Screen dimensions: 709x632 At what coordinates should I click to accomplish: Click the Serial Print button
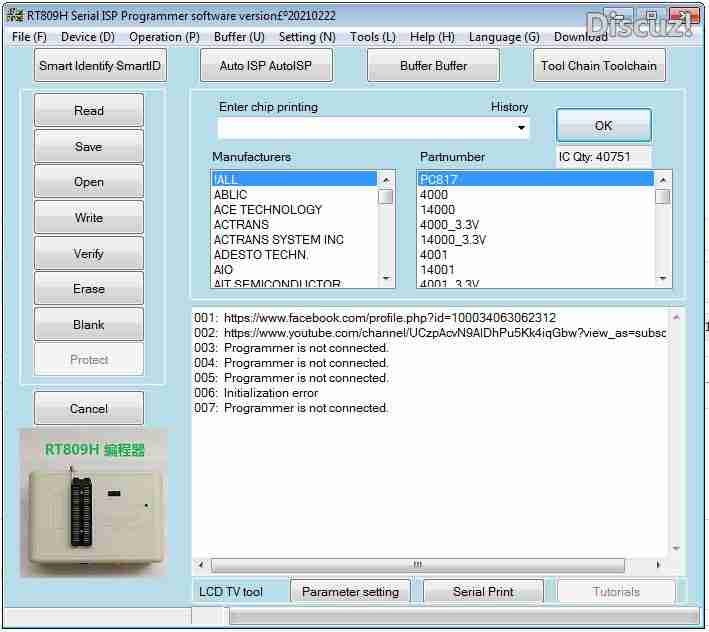[x=483, y=592]
